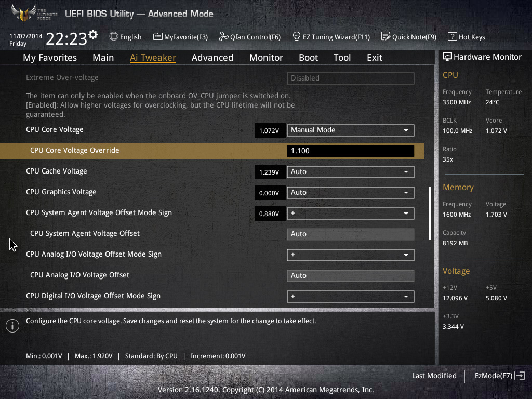The height and width of the screenshot is (399, 532).
Task: Click the info icon in help panel
Action: (12, 326)
